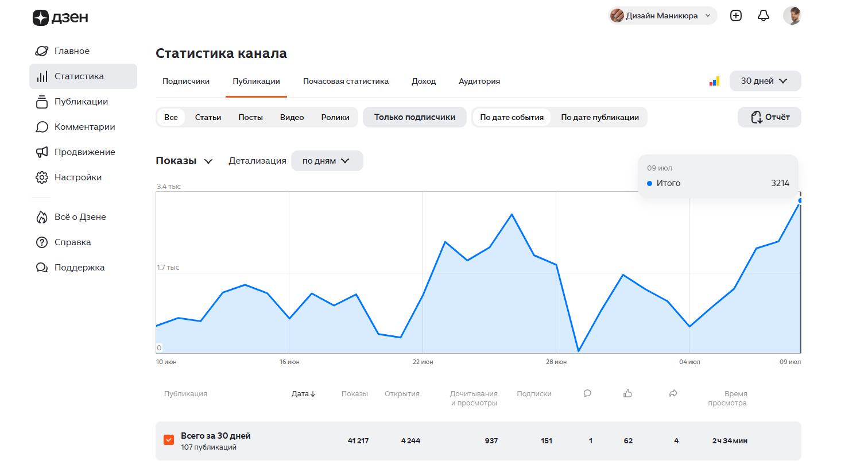Sort by likes thumbs-up column
Screen dimensions: 868x468
[x=627, y=393]
